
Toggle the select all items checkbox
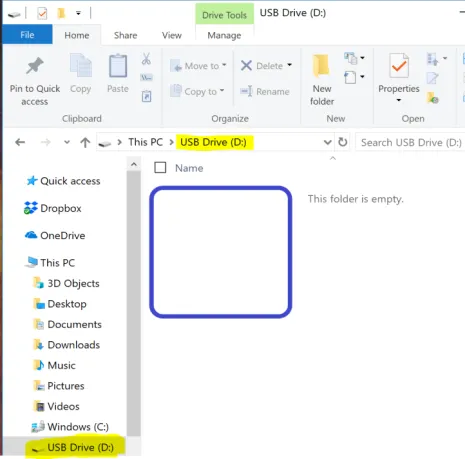160,167
